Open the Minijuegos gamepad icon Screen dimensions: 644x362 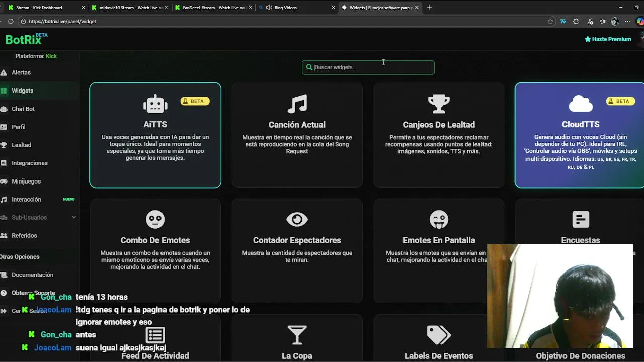(4, 182)
